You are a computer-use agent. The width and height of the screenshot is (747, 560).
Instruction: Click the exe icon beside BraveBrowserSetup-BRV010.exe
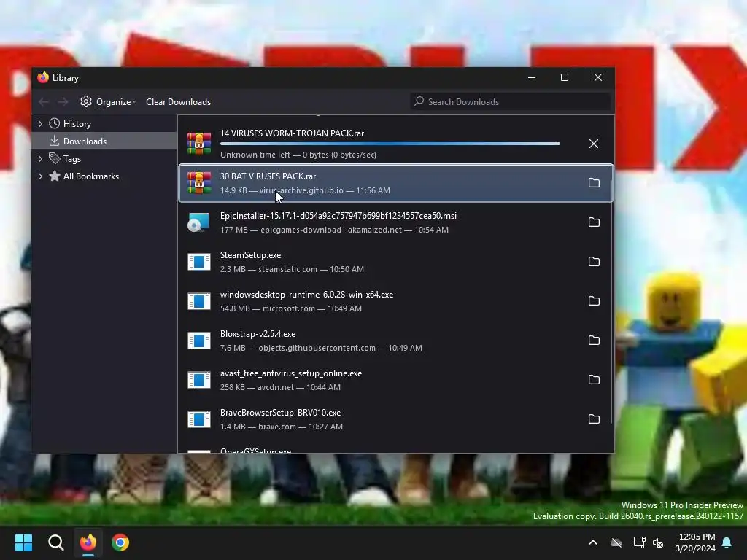click(x=199, y=419)
